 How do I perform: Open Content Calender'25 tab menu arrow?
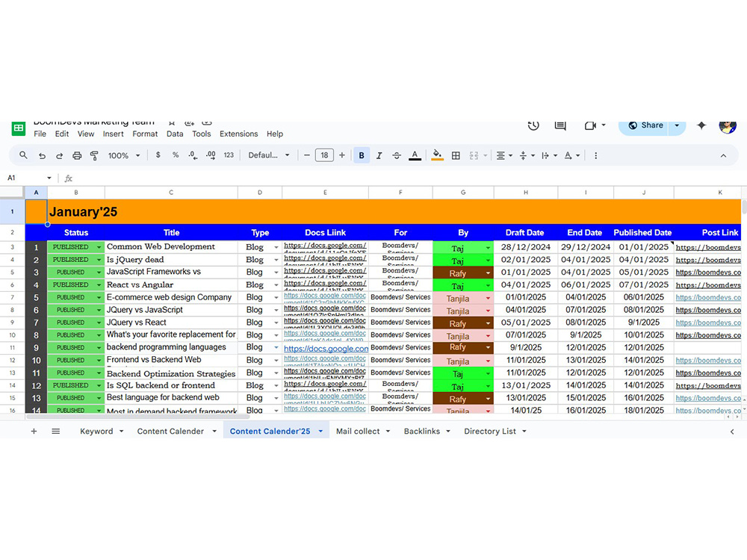(x=320, y=431)
